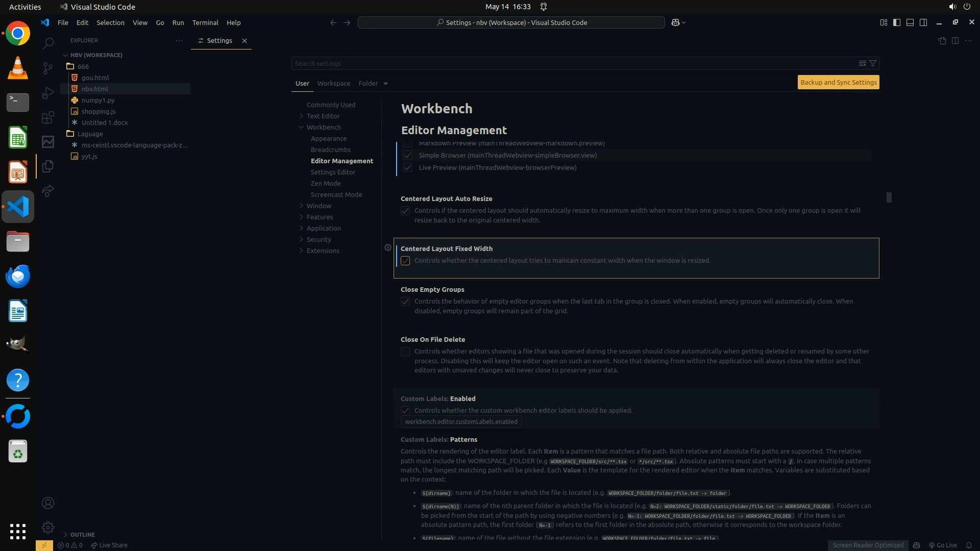Open the Search view in activity bar
This screenshot has height=551, width=980.
(x=48, y=43)
